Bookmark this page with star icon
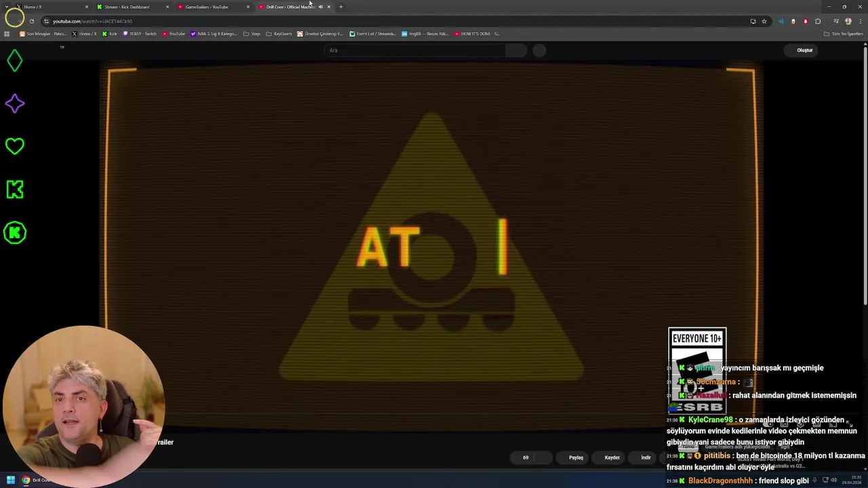Viewport: 868px width, 488px height. (764, 21)
